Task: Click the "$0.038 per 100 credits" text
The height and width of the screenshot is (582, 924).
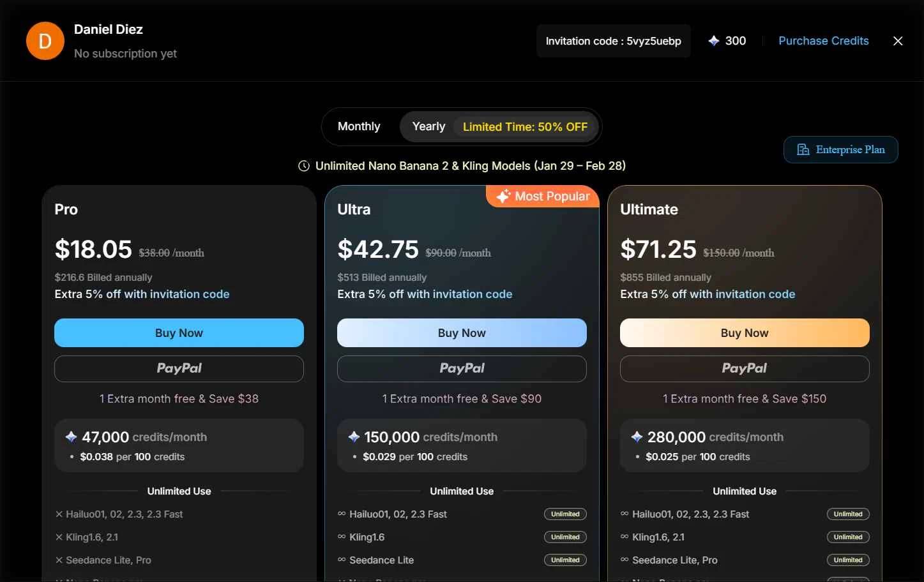Action: [x=132, y=457]
